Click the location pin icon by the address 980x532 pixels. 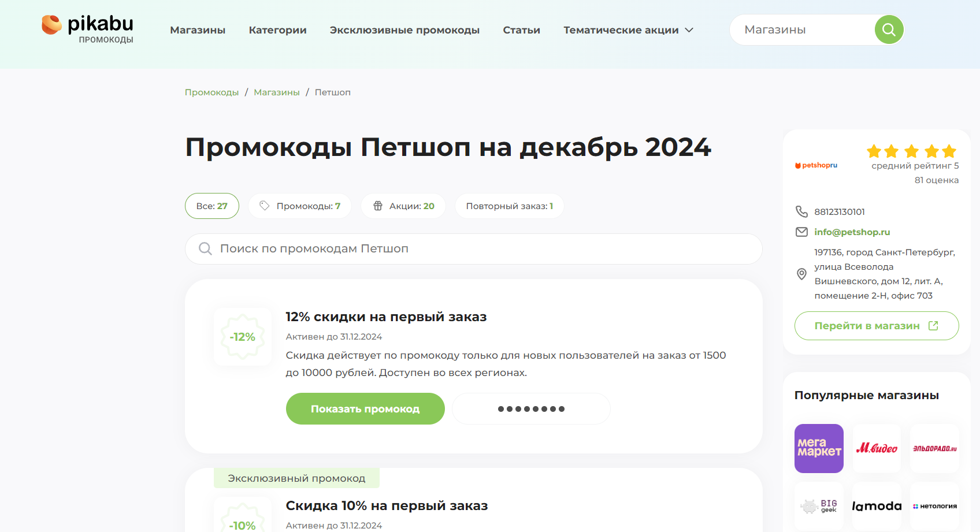click(801, 274)
